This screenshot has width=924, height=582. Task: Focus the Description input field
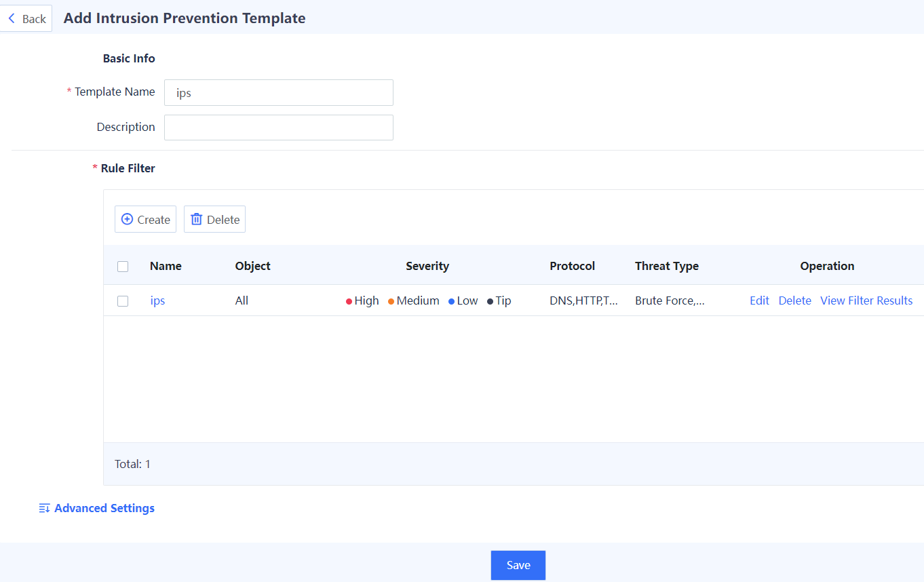[279, 128]
